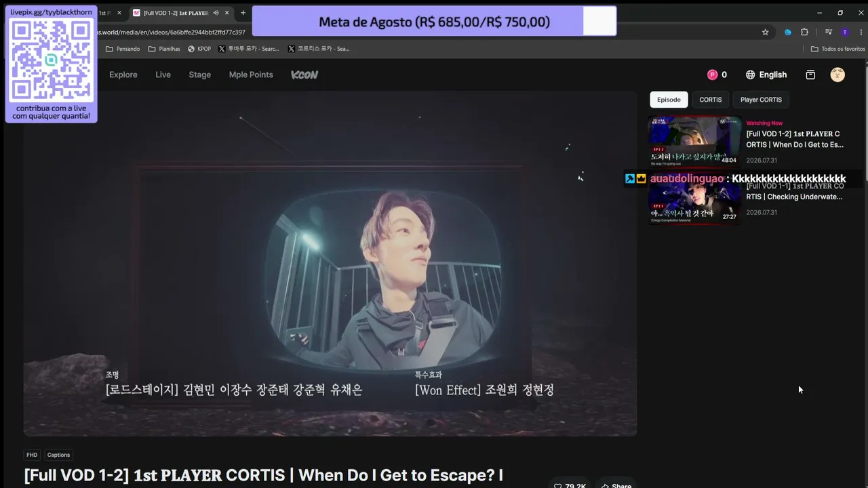Open the Chrome profile avatar
Screen dimensions: 868x488
click(x=844, y=32)
